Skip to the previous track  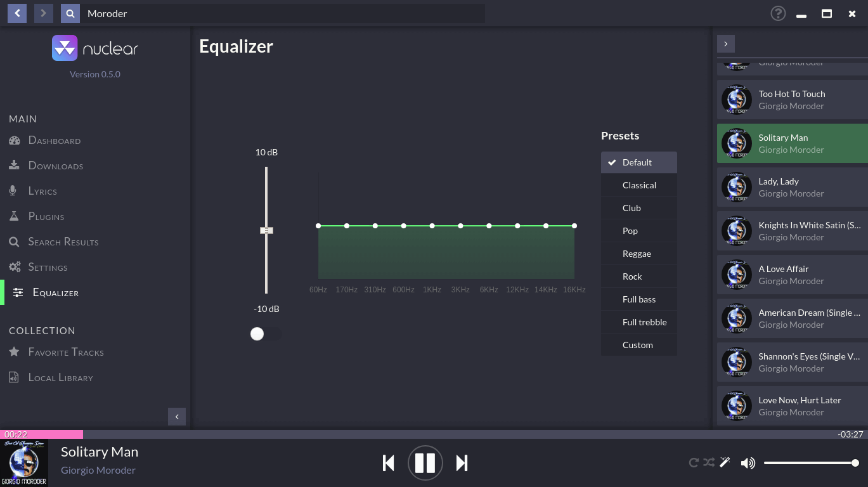(x=389, y=463)
